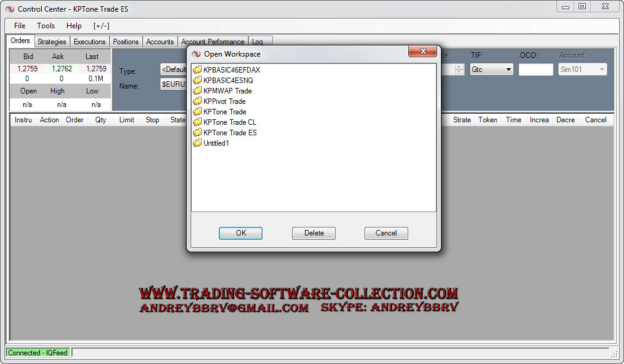Open the Tools menu
The image size is (624, 364).
[45, 26]
